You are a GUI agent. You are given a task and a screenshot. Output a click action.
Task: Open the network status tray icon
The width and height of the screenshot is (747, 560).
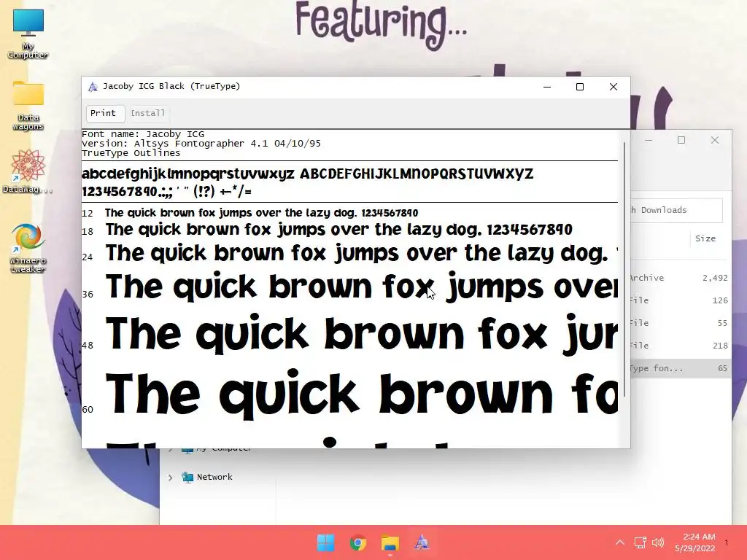click(640, 542)
